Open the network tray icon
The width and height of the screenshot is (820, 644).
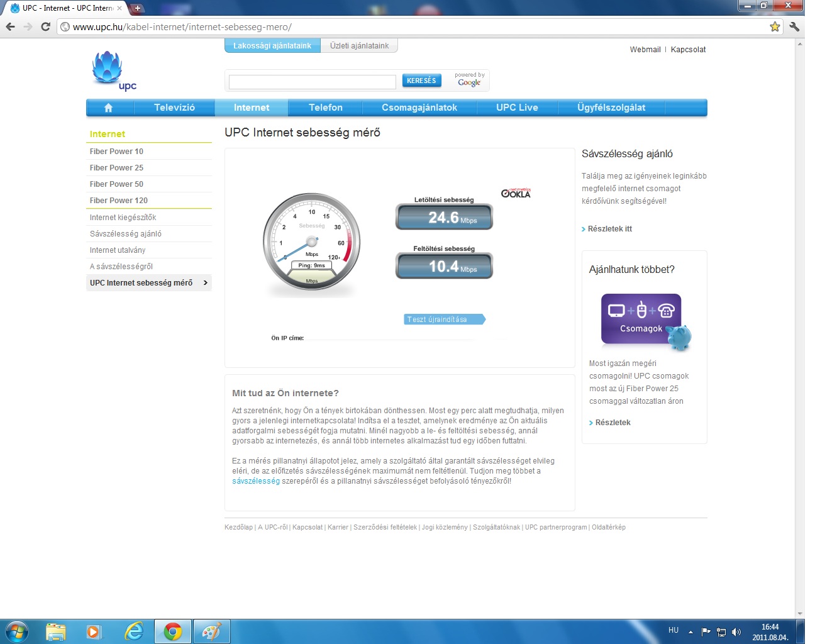point(721,632)
